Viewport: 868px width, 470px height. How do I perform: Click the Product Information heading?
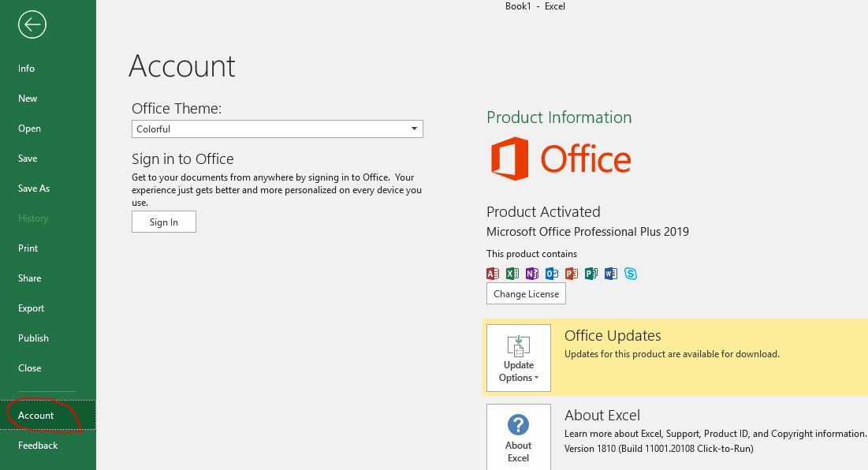click(559, 117)
